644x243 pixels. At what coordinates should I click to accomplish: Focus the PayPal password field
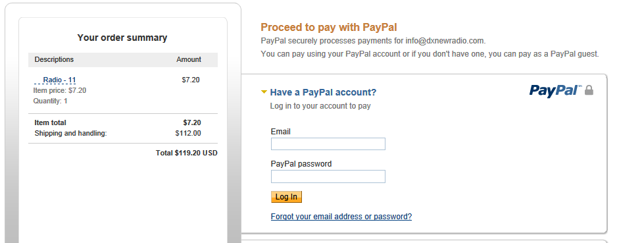[x=328, y=176]
